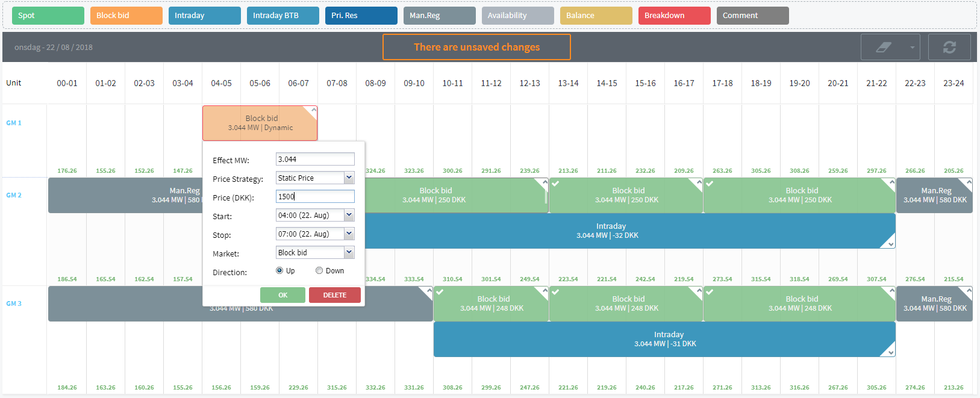Select the Up direction radio button

coord(279,271)
